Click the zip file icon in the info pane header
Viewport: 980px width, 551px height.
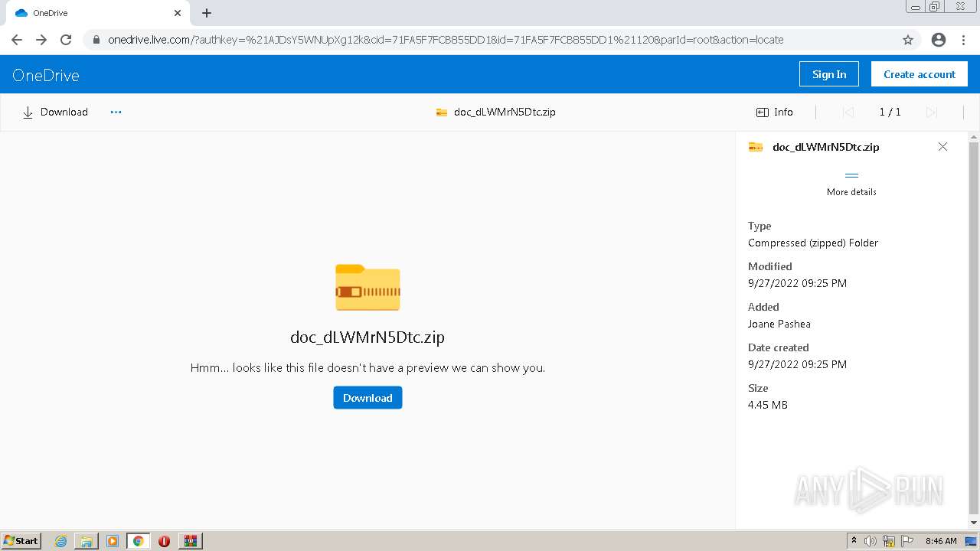pos(756,147)
